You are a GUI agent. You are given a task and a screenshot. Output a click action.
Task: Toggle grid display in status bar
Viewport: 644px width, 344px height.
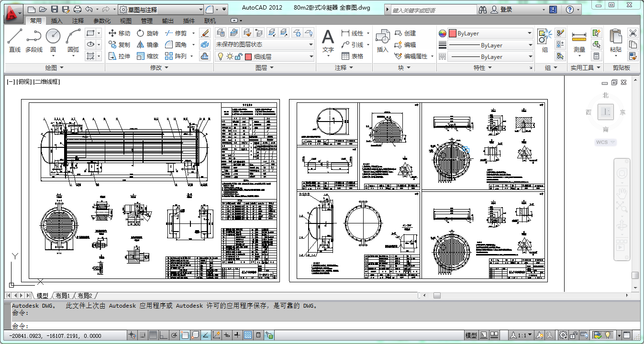pyautogui.click(x=153, y=335)
